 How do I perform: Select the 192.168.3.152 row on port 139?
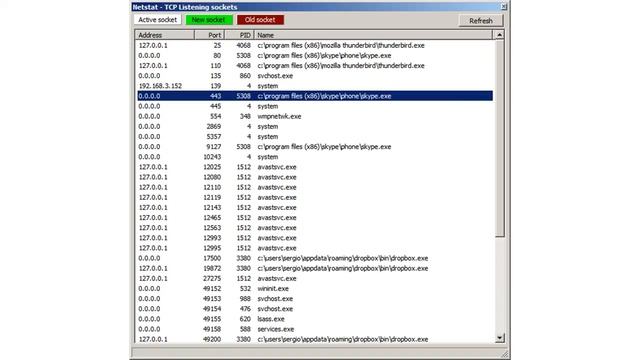tap(315, 86)
